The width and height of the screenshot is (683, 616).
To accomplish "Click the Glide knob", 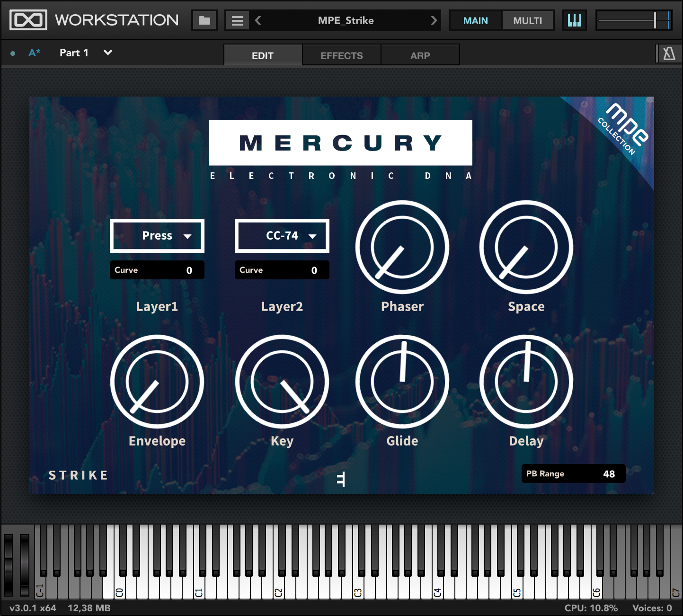I will [402, 382].
